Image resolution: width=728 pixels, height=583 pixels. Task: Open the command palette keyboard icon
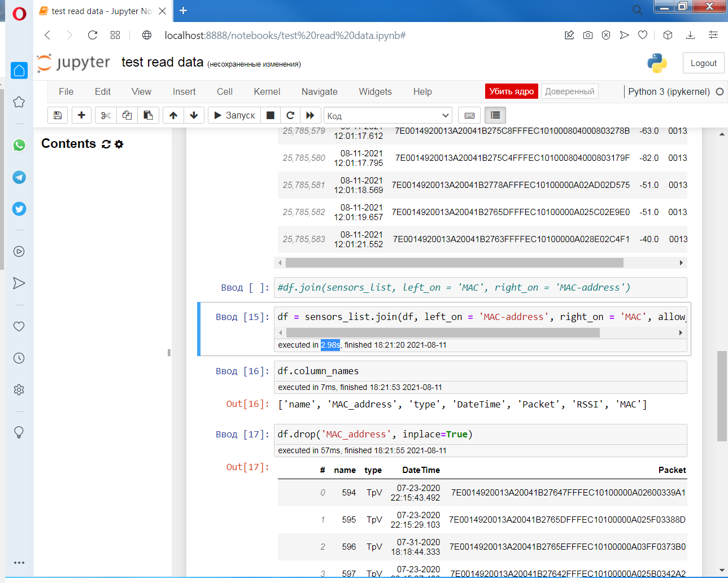[469, 115]
